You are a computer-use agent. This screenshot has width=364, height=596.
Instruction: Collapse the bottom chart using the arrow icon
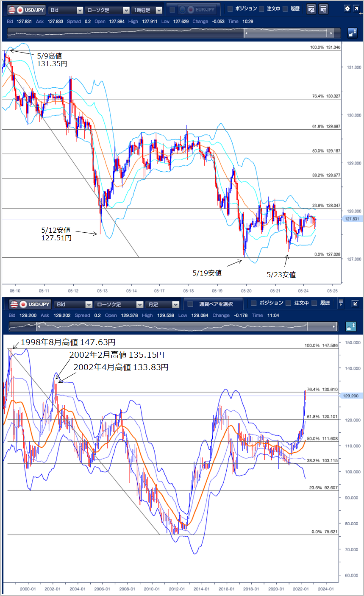pyautogui.click(x=355, y=304)
